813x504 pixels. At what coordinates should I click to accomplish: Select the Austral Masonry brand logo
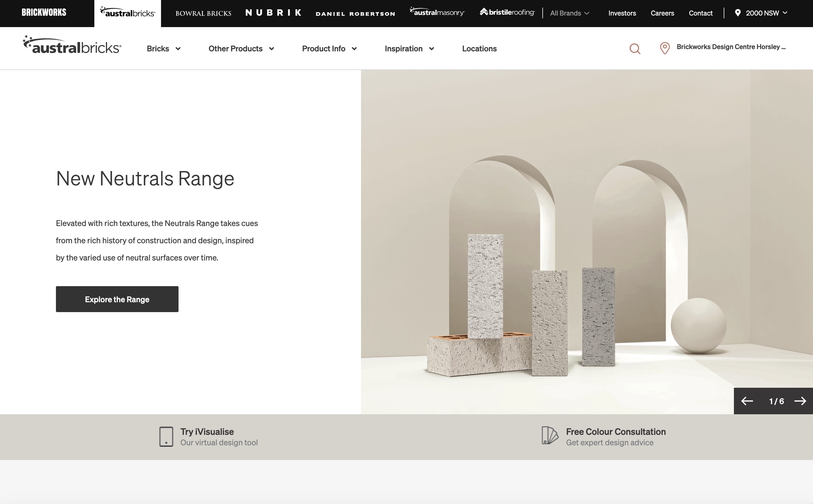(x=436, y=13)
